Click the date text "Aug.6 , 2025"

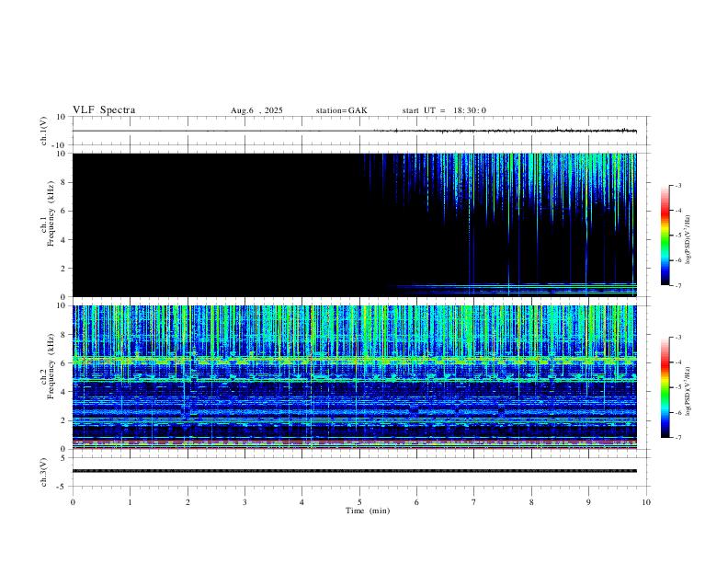(x=256, y=110)
